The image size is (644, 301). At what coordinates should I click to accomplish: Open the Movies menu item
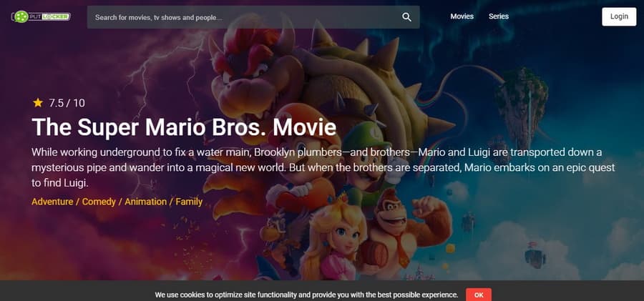[462, 16]
